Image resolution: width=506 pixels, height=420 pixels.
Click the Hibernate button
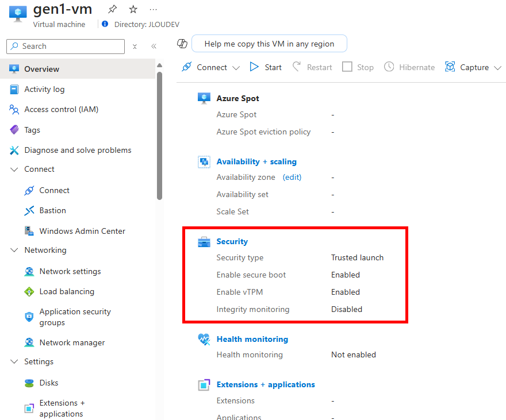tap(409, 67)
